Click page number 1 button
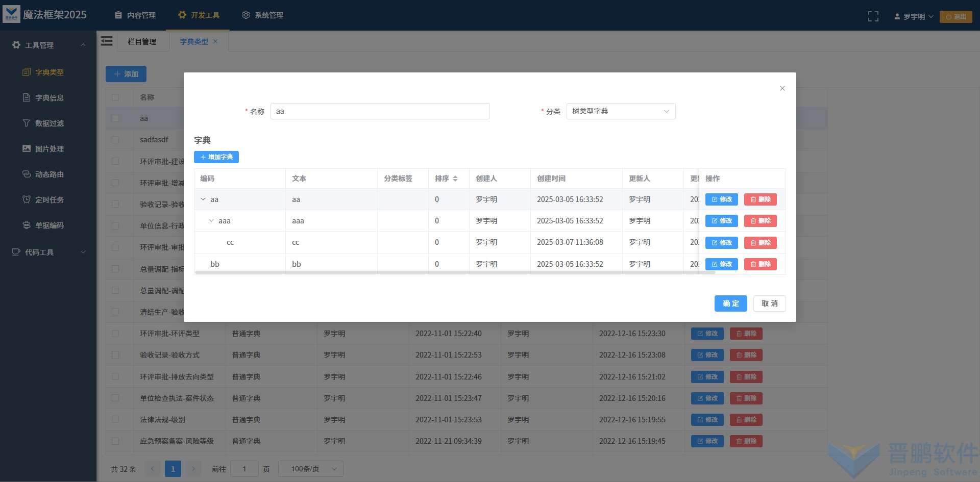Screen dimensions: 980x482 tap(173, 469)
